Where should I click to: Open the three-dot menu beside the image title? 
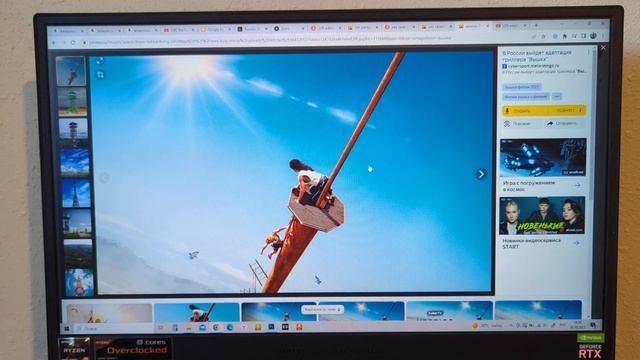pyautogui.click(x=588, y=53)
